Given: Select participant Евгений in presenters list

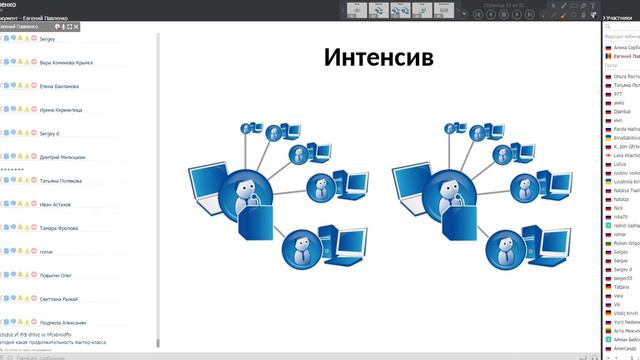Looking at the screenshot, I should pos(622,56).
